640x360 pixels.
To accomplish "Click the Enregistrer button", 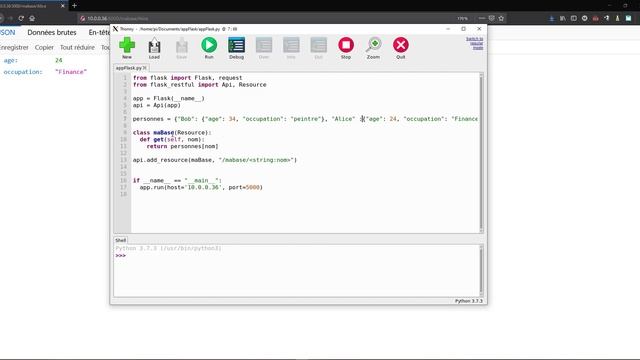I will pyautogui.click(x=14, y=47).
